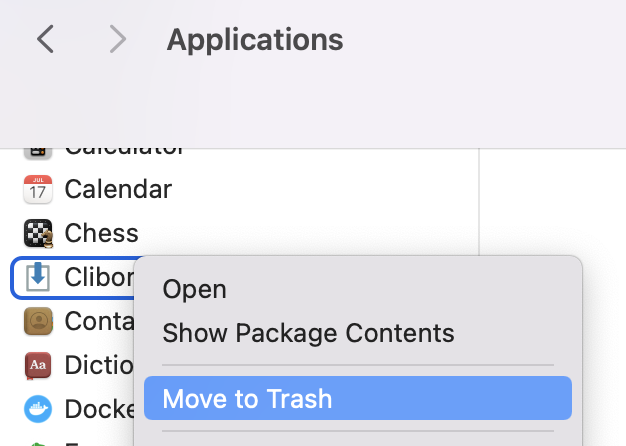Select the Dictionary app icon

pos(38,365)
